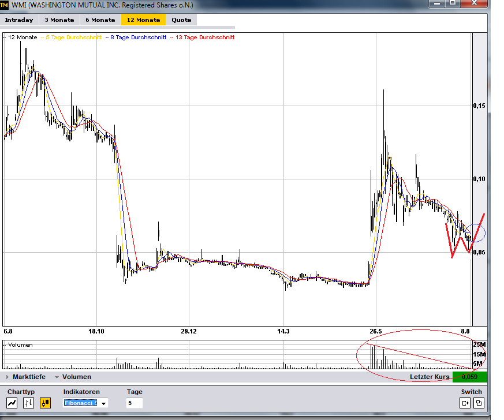
Task: Click the 0,05 price axis label
Action: [479, 252]
